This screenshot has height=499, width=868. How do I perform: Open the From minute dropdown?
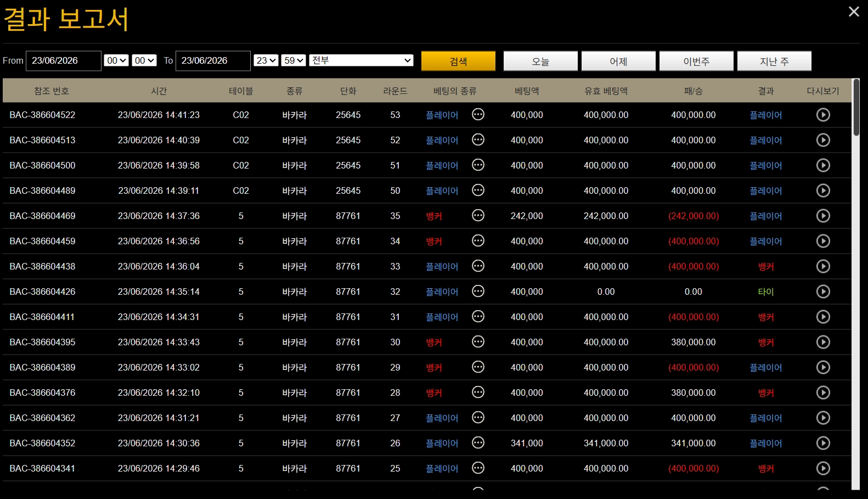(x=144, y=60)
